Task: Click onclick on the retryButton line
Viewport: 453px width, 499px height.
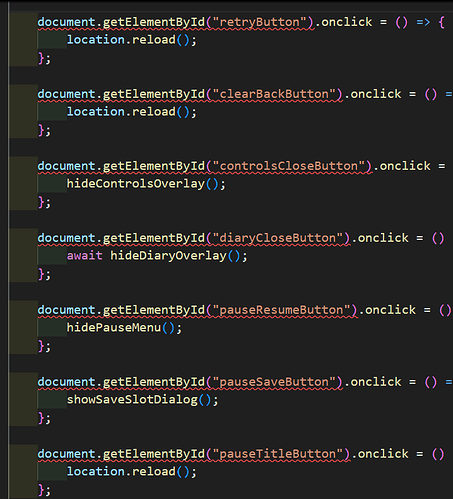Action: [x=347, y=22]
